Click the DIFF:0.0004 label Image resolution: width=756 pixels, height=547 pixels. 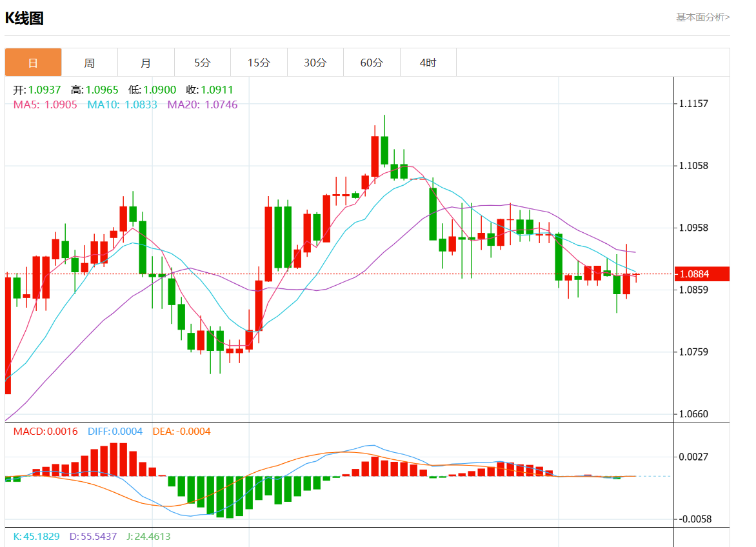(x=115, y=432)
